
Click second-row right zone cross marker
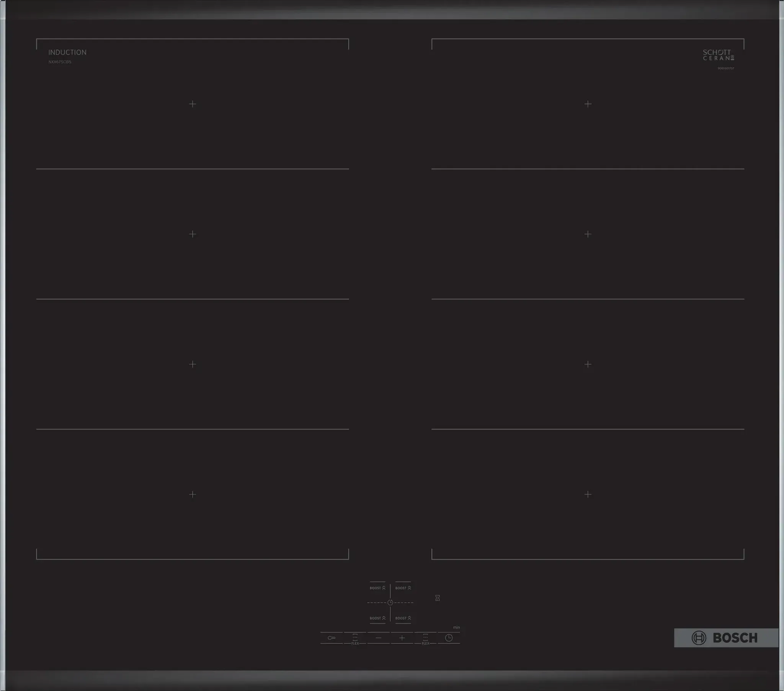pyautogui.click(x=588, y=234)
